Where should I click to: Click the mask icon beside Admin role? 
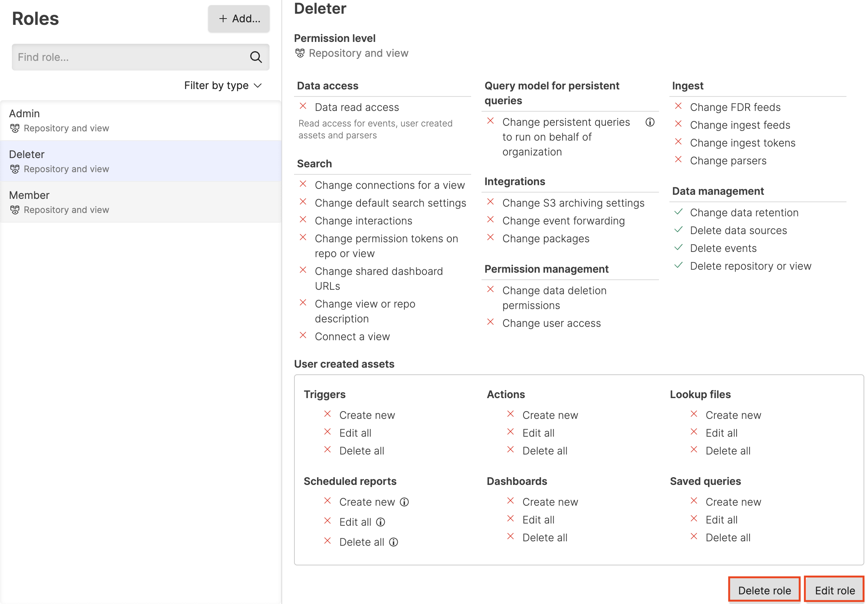click(x=15, y=128)
